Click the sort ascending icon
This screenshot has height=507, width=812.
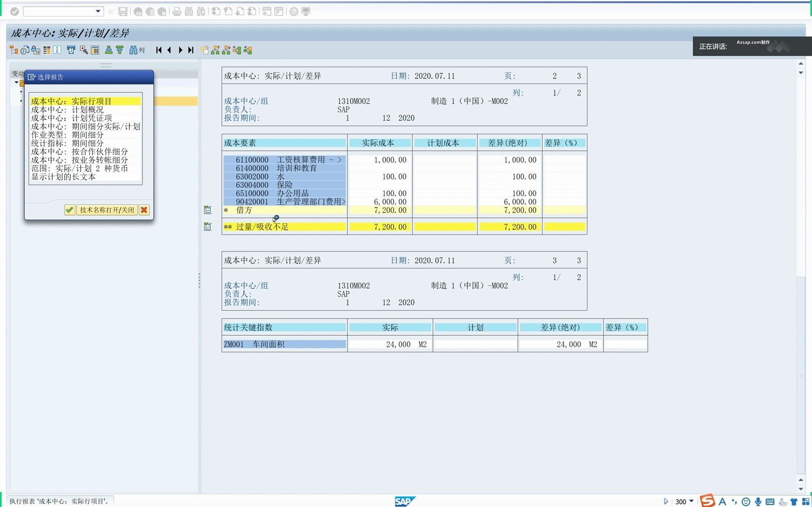point(109,50)
